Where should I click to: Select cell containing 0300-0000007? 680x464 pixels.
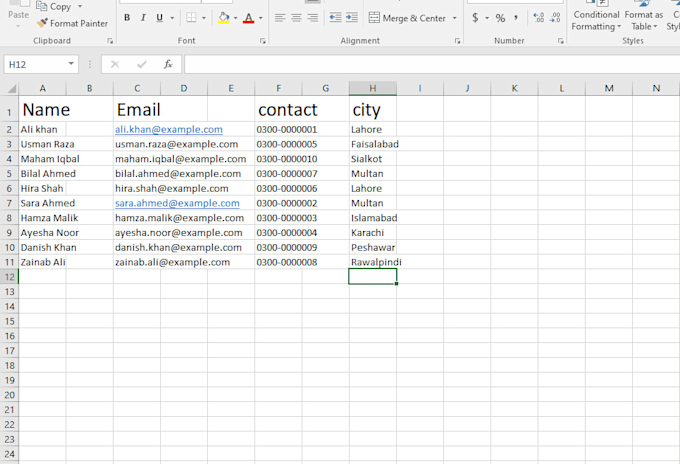point(278,174)
